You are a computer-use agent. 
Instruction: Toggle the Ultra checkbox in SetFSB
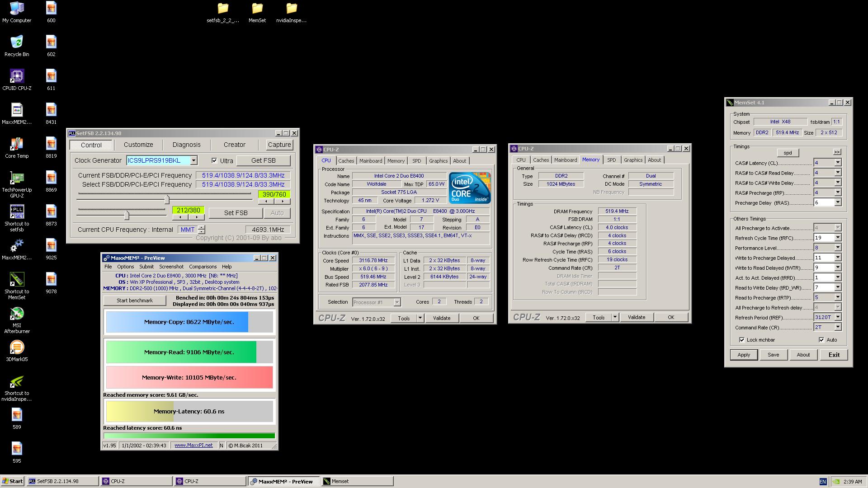pyautogui.click(x=214, y=160)
